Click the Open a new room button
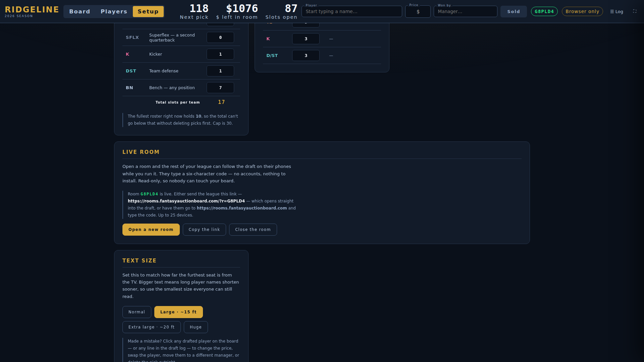This screenshot has height=362, width=644. (x=151, y=230)
